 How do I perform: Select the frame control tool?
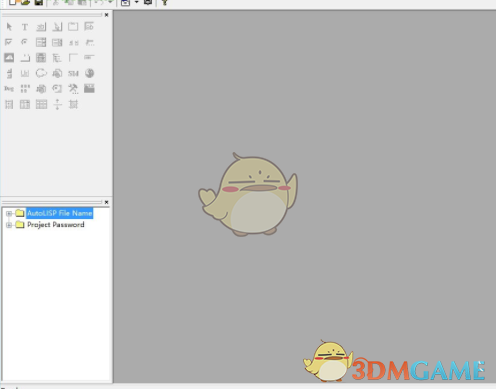coord(73,27)
